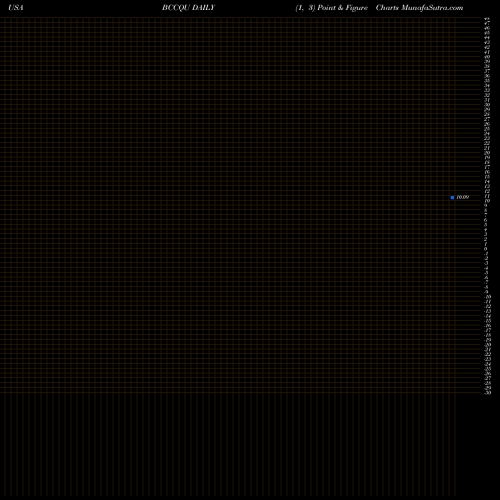This screenshot has height=500, width=500.
Task: Click the -10 label on price axis
Action: (x=488, y=296)
